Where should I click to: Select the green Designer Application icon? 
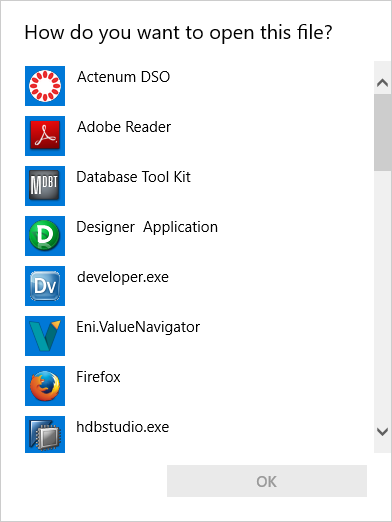[x=45, y=236]
